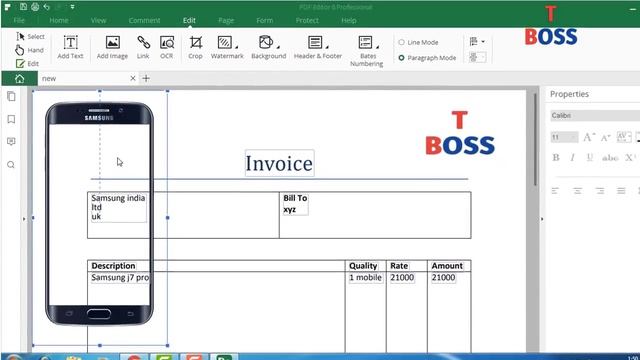Viewport: 640px width, 360px height.
Task: Click the Amount column header
Action: [447, 266]
